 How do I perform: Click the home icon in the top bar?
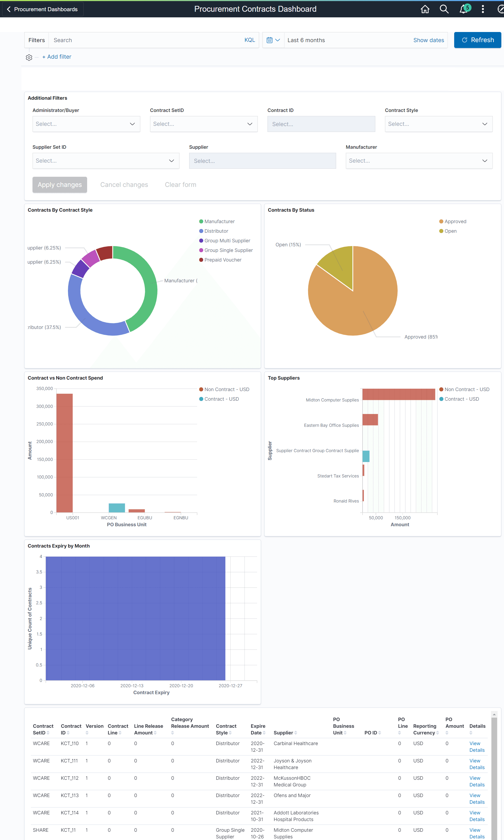pyautogui.click(x=425, y=9)
